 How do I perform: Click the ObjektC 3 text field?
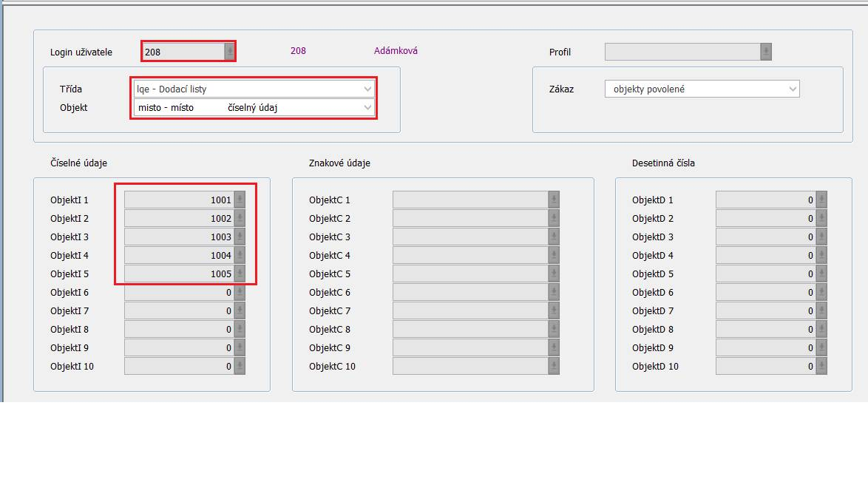coord(470,237)
